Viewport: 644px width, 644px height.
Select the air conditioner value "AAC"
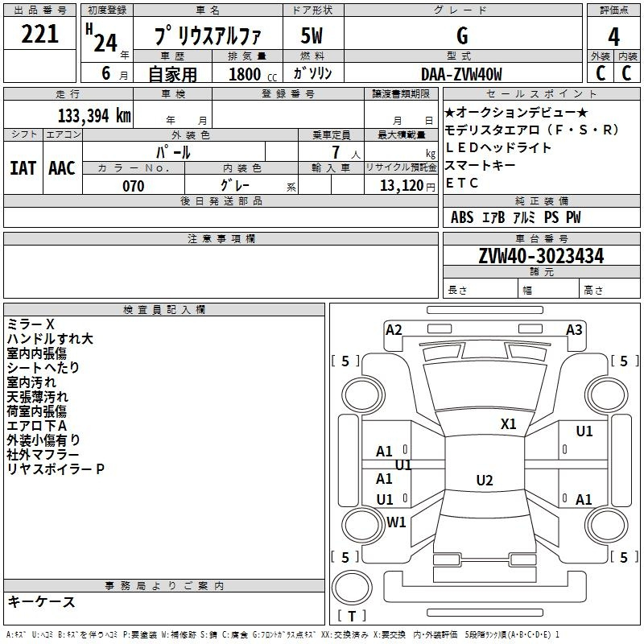point(62,168)
